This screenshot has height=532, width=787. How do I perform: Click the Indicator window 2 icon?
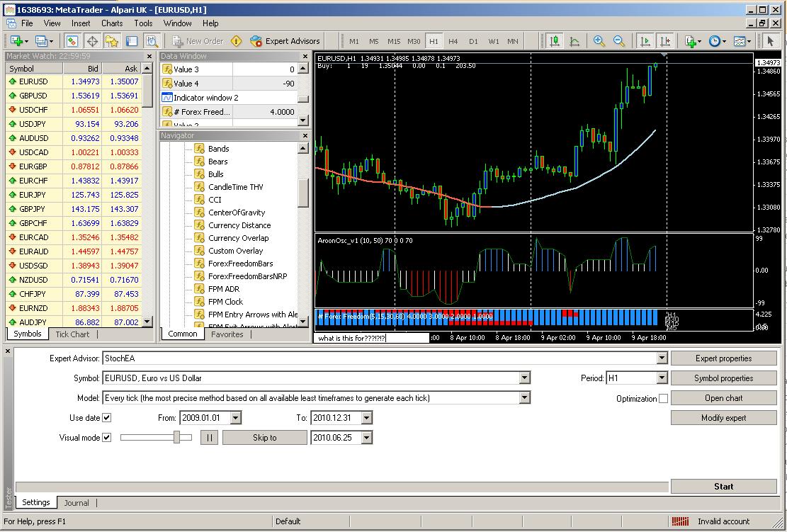167,98
